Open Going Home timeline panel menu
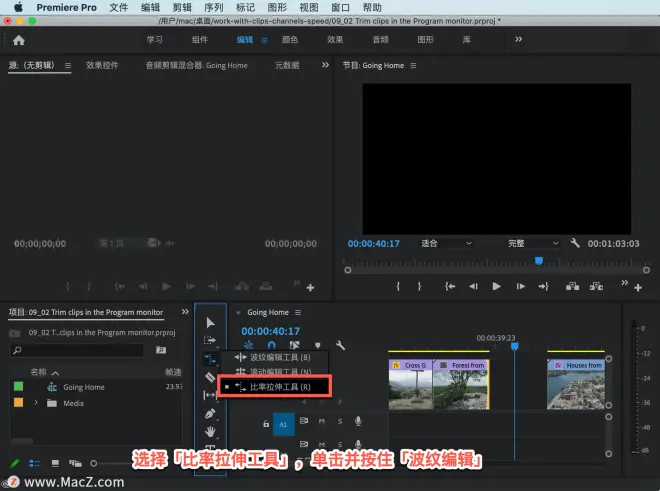 pos(298,312)
